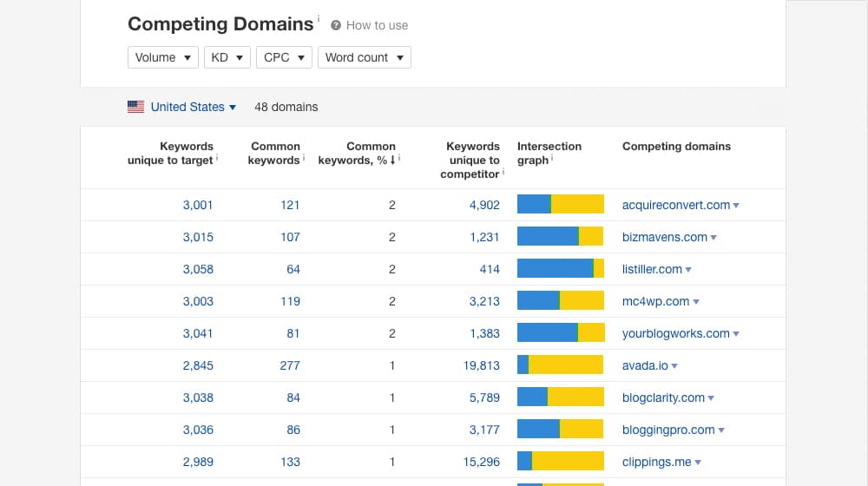Click Intersection graph info icon
The height and width of the screenshot is (486, 868).
click(x=552, y=158)
